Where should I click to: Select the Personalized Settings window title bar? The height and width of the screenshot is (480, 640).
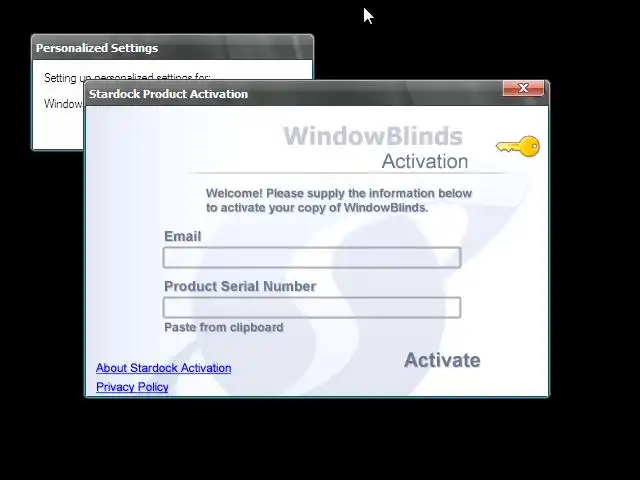(173, 48)
